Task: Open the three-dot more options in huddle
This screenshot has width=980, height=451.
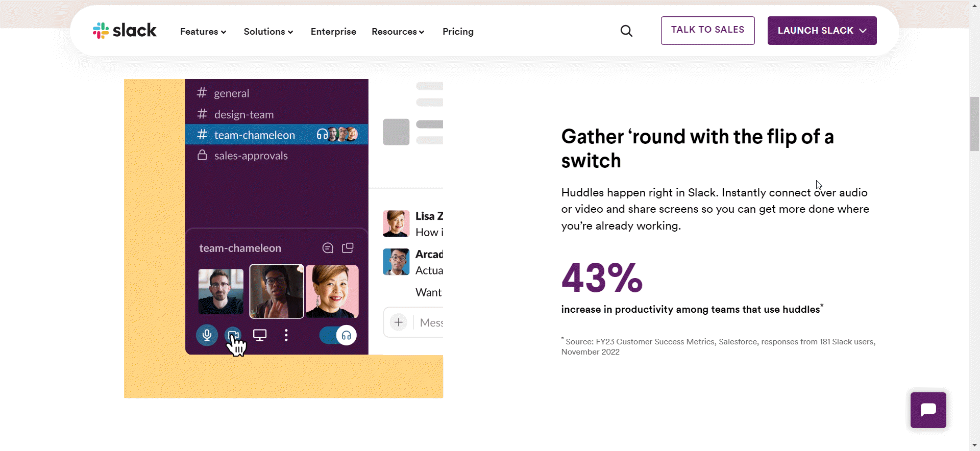Action: coord(286,335)
